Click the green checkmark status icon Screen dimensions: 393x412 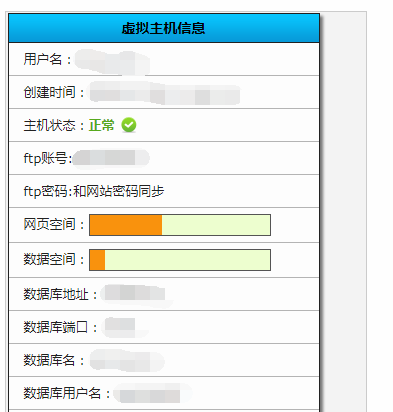coord(129,125)
